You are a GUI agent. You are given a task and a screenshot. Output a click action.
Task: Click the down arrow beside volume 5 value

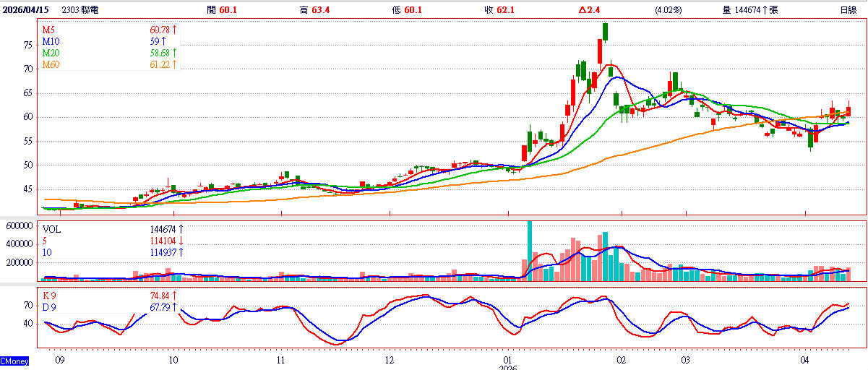pos(180,241)
